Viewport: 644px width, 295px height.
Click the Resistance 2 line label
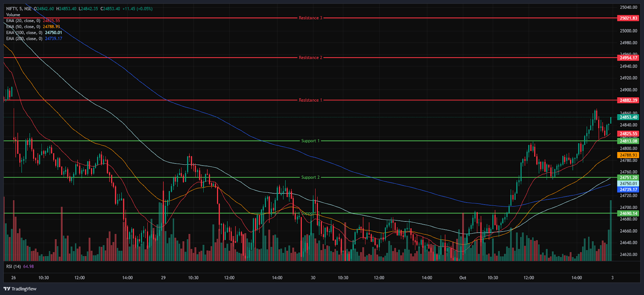click(x=310, y=58)
